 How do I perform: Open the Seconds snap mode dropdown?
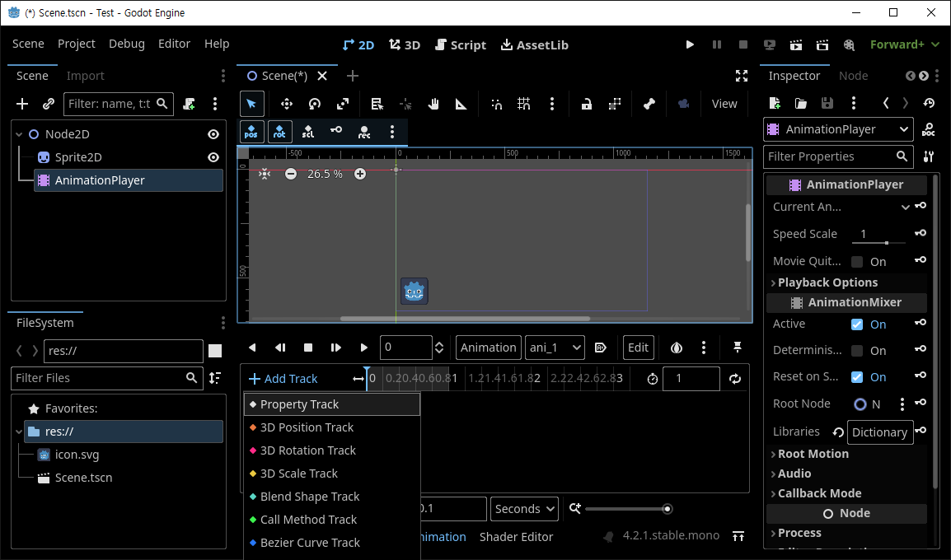tap(525, 508)
